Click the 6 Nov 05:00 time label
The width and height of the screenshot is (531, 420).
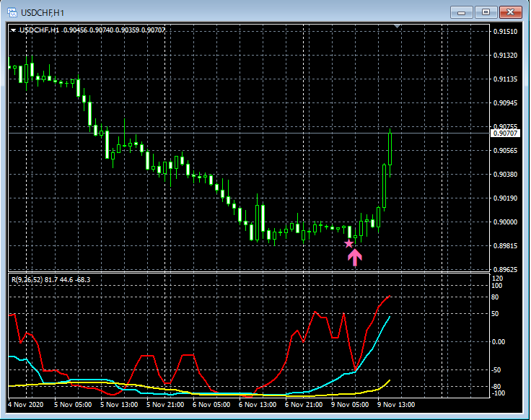(x=211, y=405)
